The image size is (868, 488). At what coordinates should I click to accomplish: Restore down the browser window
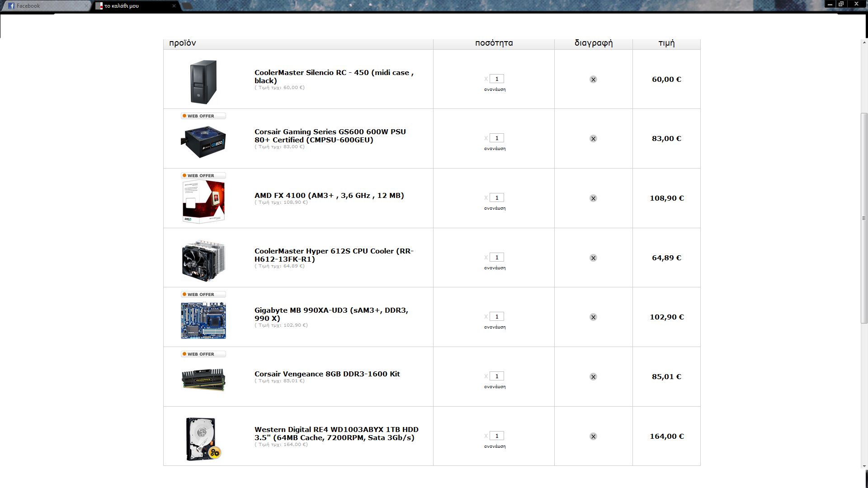pos(841,4)
